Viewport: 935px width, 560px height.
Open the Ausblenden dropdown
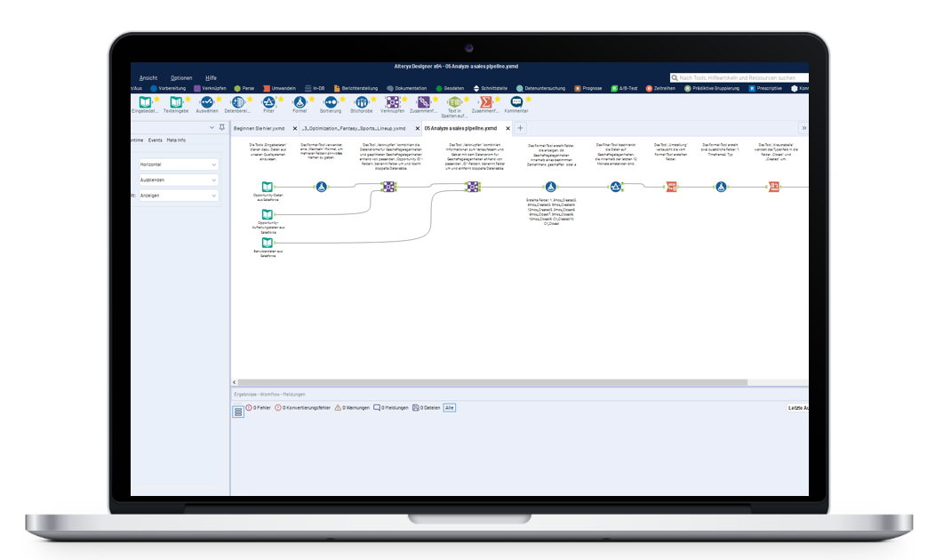179,180
